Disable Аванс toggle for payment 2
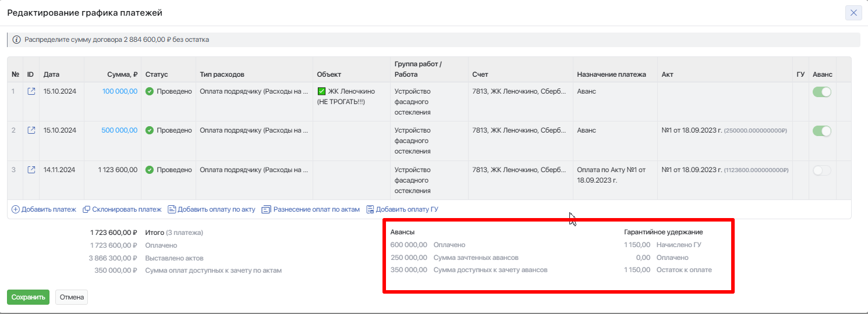The image size is (868, 314). click(821, 131)
